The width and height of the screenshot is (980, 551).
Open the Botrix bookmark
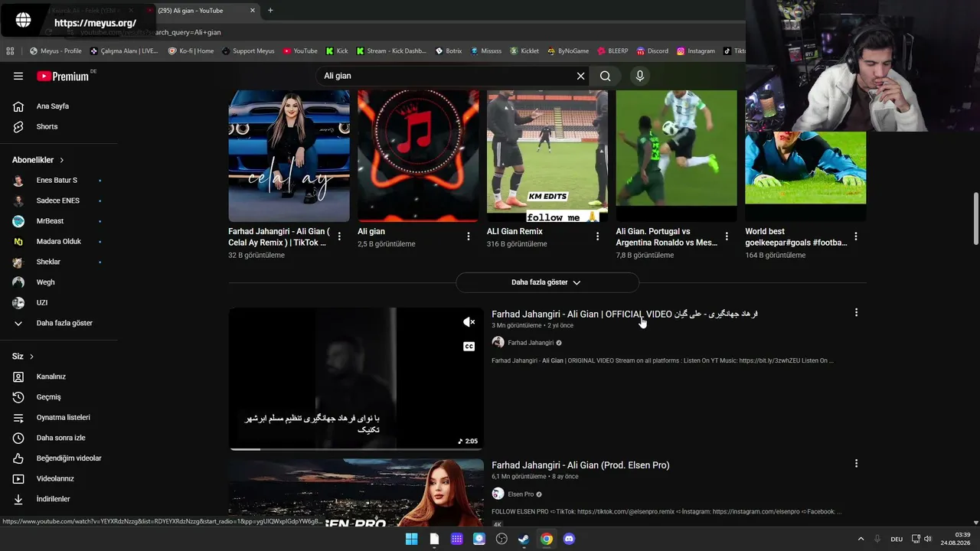(449, 51)
